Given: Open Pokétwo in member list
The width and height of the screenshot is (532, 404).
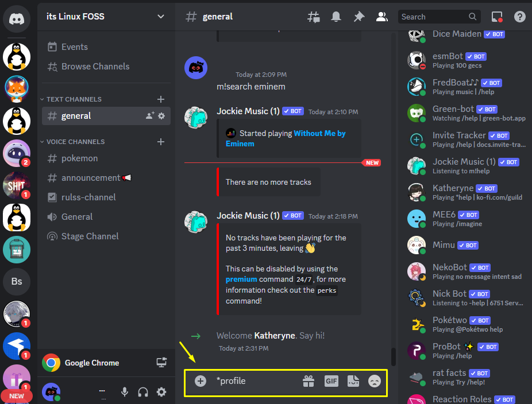Looking at the screenshot, I should pyautogui.click(x=464, y=324).
